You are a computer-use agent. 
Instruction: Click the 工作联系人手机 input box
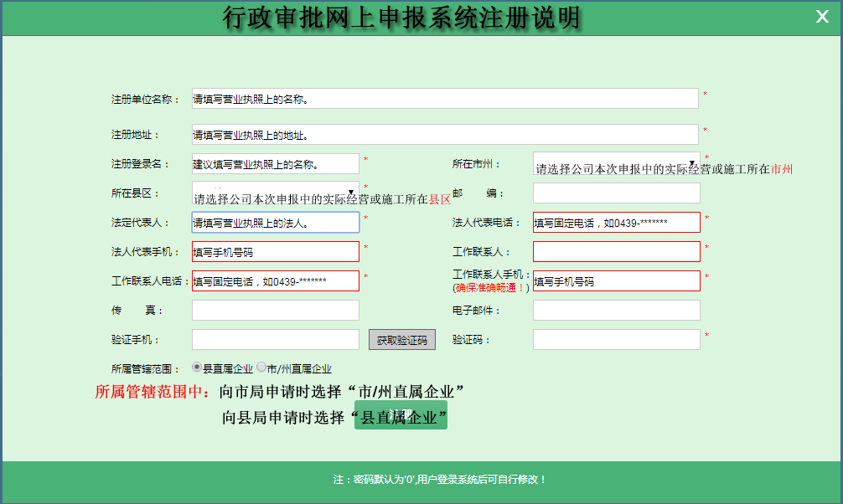click(616, 281)
